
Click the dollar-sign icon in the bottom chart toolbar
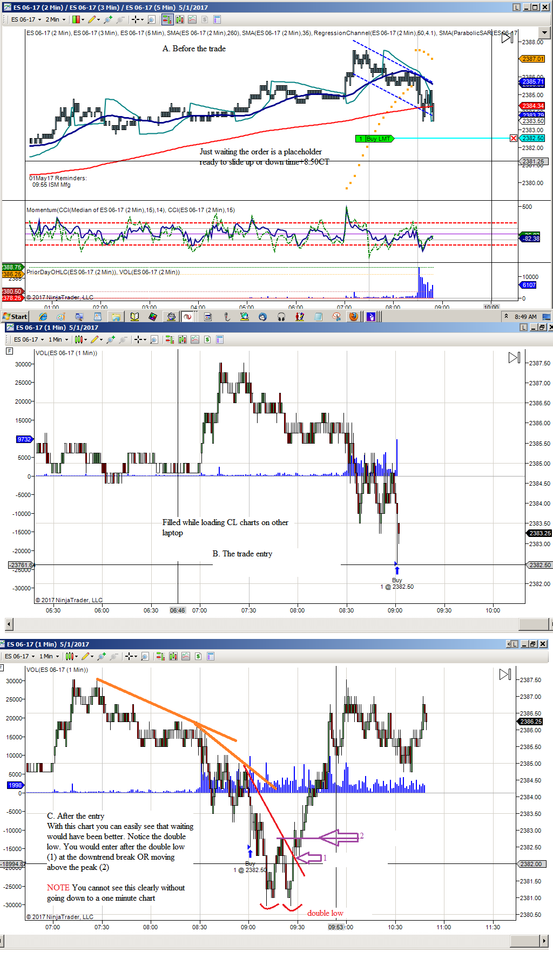[x=198, y=656]
